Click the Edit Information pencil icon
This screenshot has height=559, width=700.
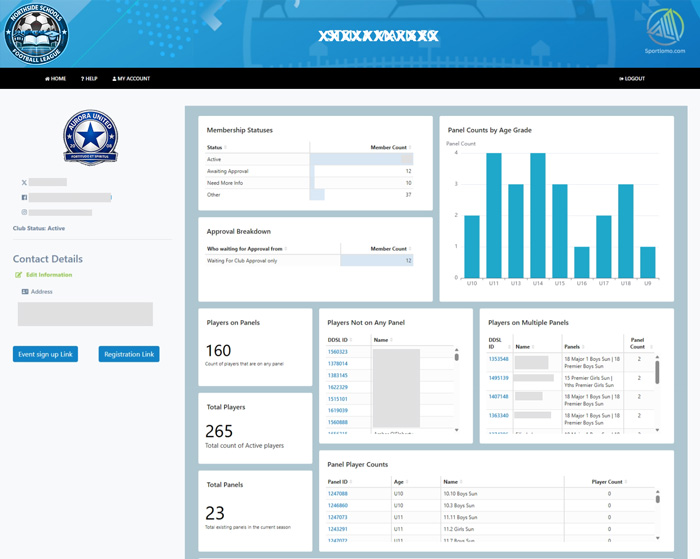click(19, 275)
